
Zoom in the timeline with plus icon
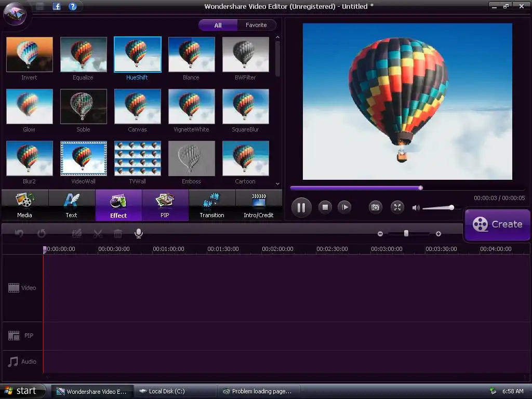tap(438, 234)
